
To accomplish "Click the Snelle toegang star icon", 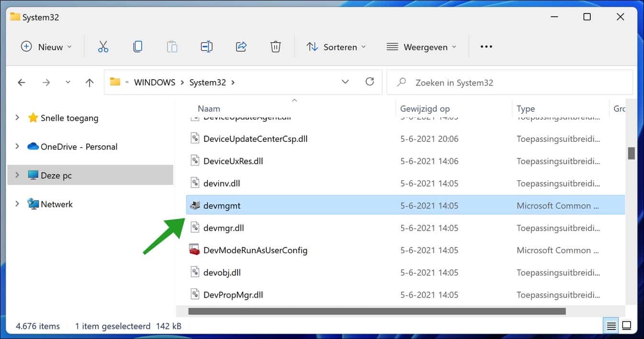I will coord(33,118).
